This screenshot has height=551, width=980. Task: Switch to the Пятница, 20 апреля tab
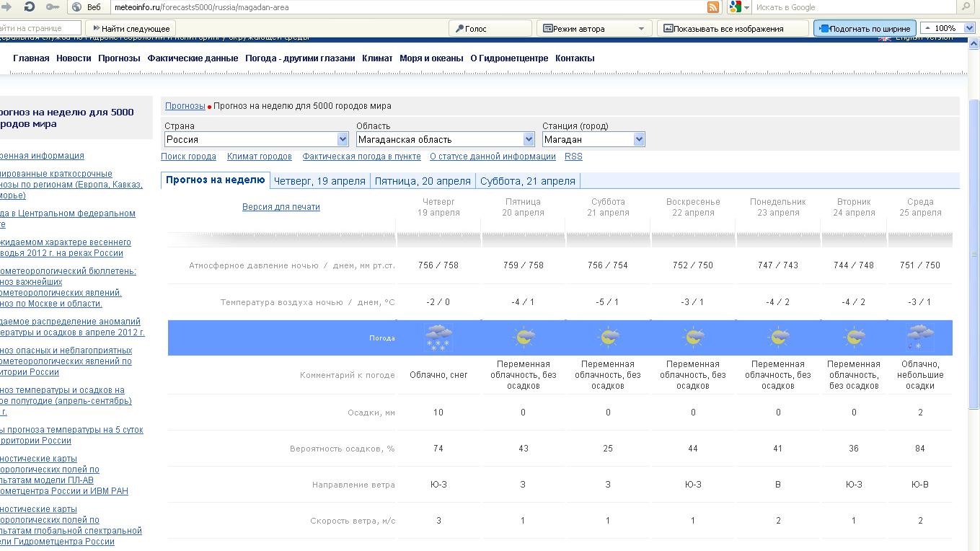(423, 181)
